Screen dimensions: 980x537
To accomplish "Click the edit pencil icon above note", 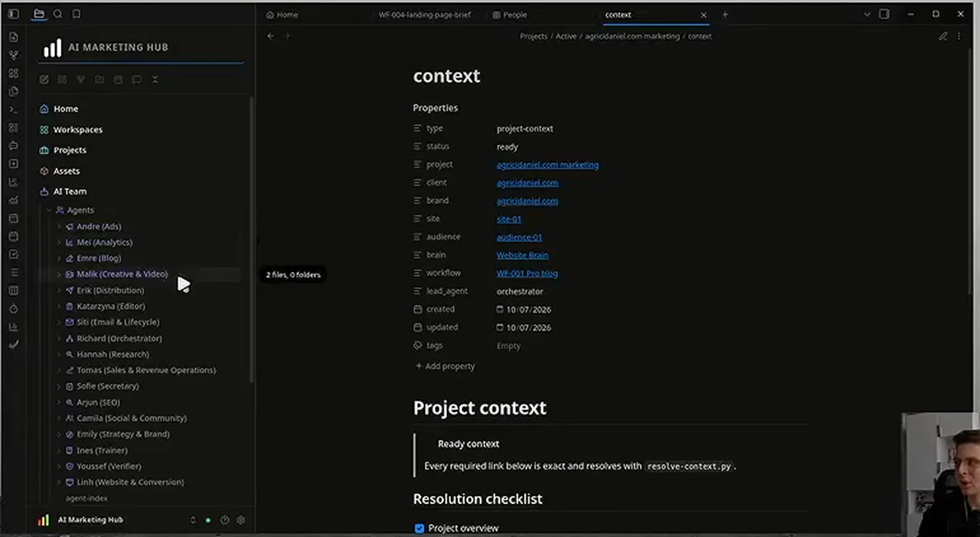I will click(943, 36).
